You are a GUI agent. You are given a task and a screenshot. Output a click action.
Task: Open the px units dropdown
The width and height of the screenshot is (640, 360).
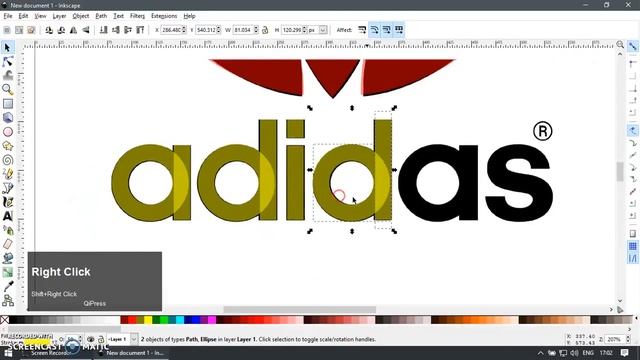[323, 30]
